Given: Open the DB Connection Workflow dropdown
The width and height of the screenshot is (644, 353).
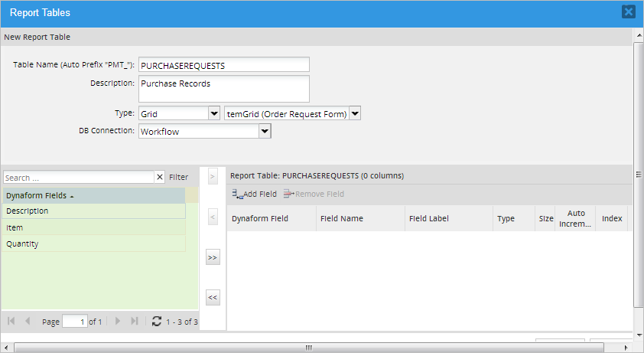Looking at the screenshot, I should (265, 131).
